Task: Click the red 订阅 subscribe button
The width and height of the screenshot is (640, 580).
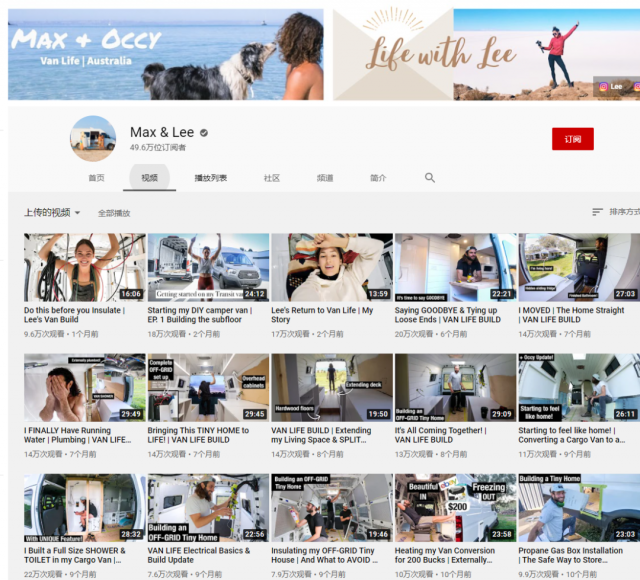Action: [x=573, y=139]
